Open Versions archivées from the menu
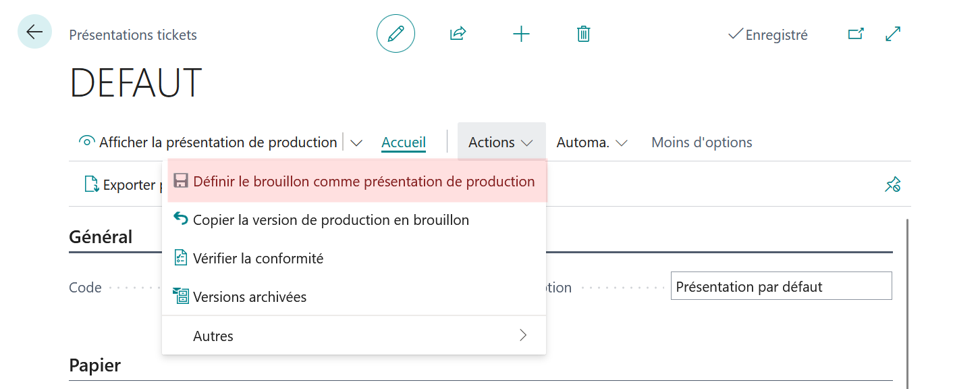Screen dimensions: 980x389 tap(354, 297)
